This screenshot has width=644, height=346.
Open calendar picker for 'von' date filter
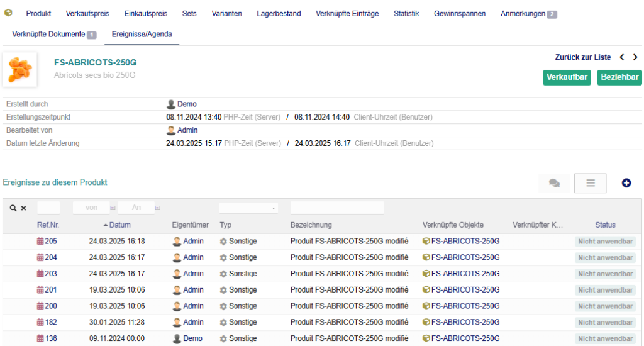point(113,208)
